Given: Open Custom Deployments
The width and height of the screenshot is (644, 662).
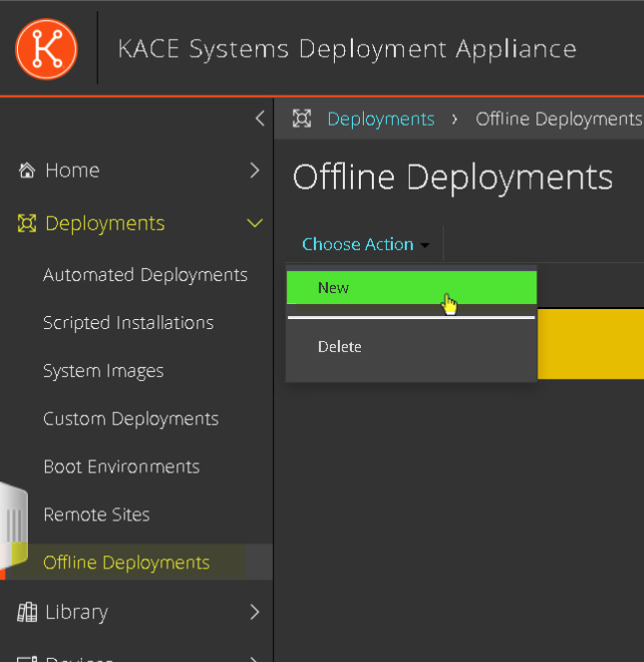Looking at the screenshot, I should point(131,419).
